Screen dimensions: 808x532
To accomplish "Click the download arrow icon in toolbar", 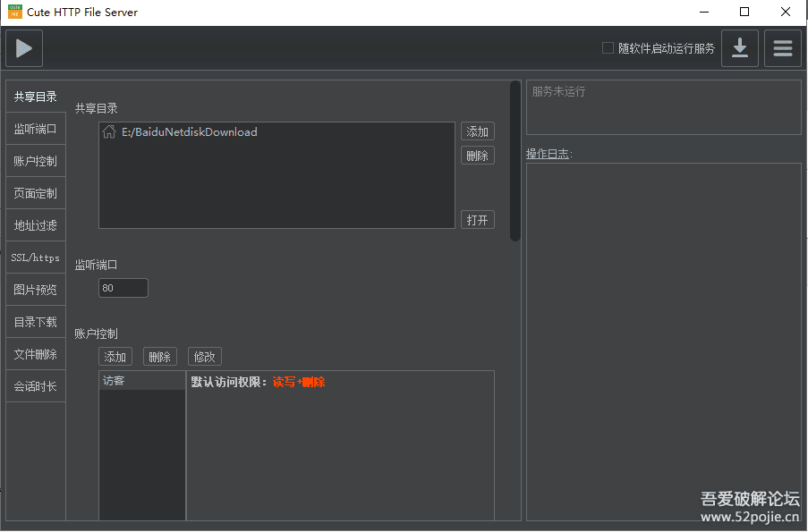I will (x=740, y=48).
